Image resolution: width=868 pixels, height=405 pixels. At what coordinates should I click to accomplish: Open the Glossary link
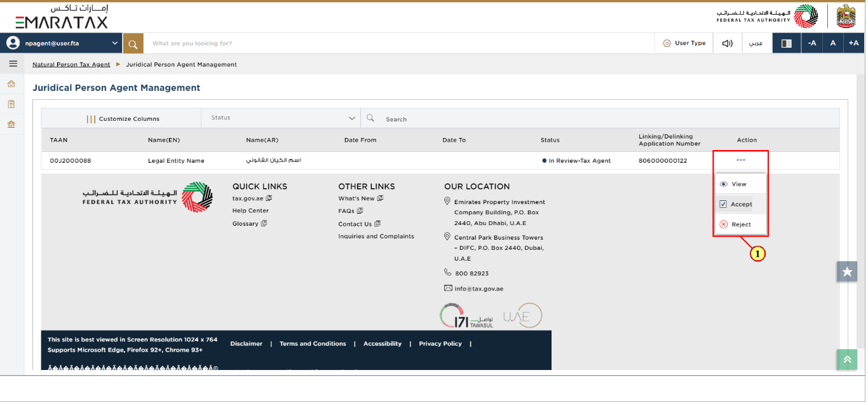(x=250, y=224)
